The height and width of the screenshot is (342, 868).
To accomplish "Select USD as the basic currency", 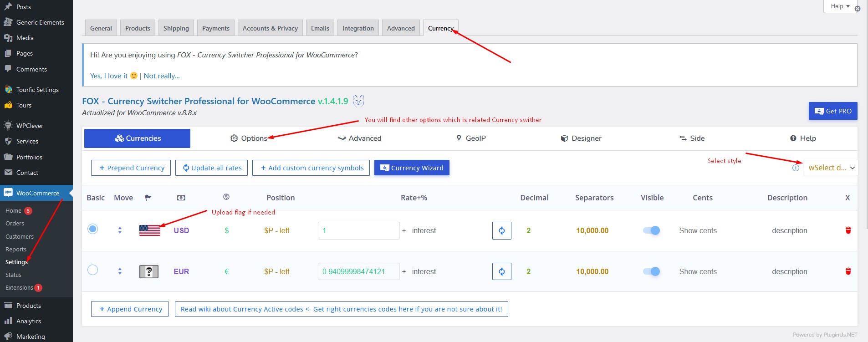I will pyautogui.click(x=92, y=229).
